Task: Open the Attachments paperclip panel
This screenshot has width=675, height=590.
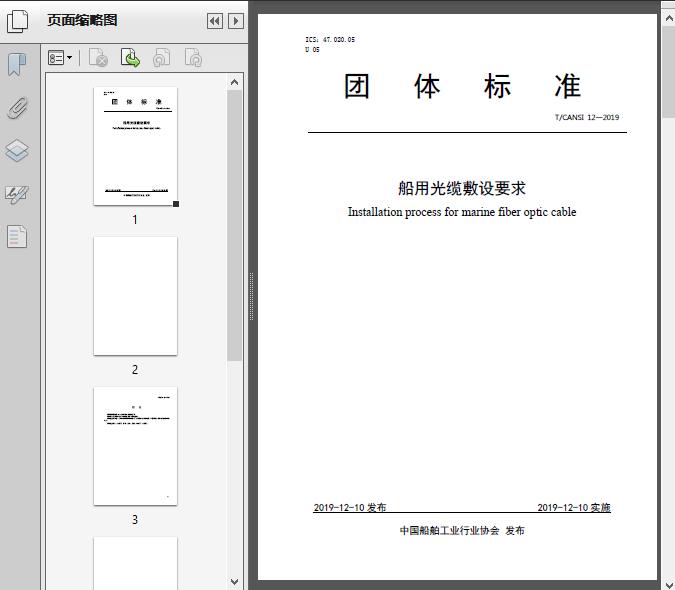Action: [x=17, y=108]
